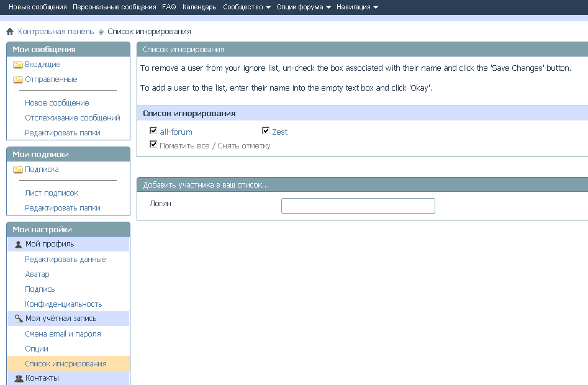This screenshot has height=385, width=588.
Task: Toggle the Пометить все / Снять отметку checkbox
Action: (153, 144)
